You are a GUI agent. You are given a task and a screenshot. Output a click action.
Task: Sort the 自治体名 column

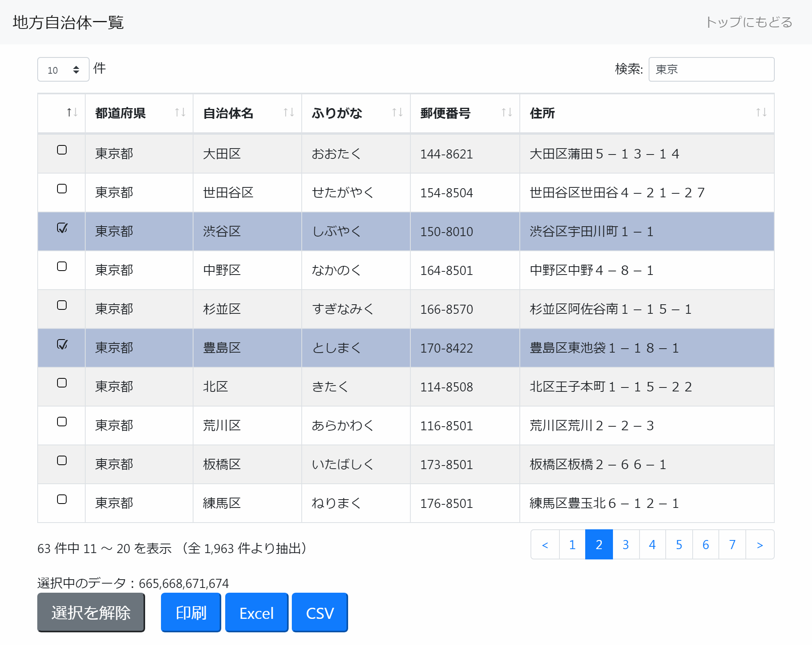[x=287, y=113]
